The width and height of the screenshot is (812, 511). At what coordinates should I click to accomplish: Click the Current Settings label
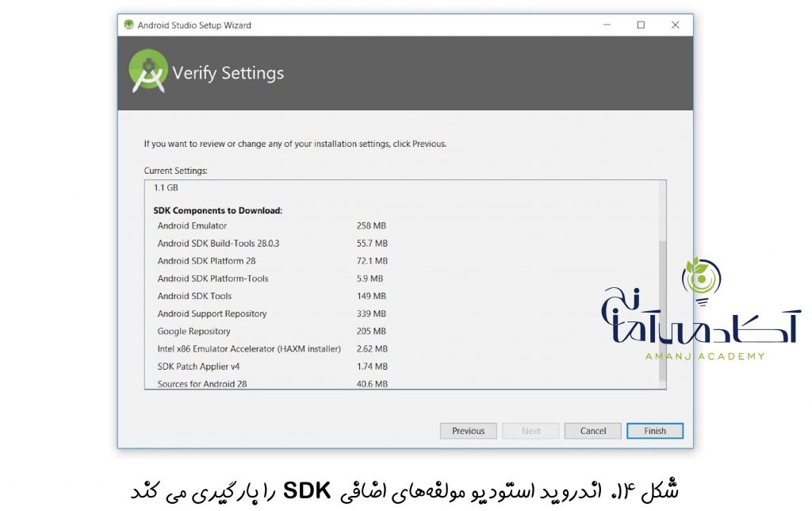pos(175,171)
